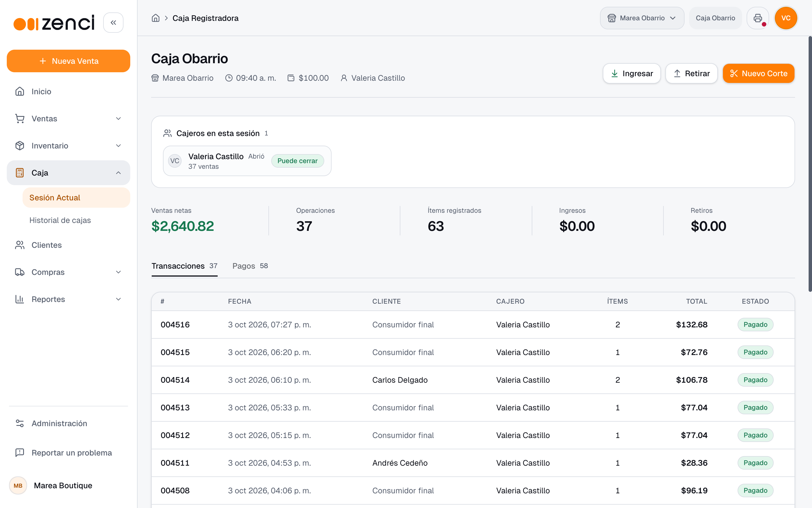Viewport: 812px width, 508px height.
Task: Click the Pagado status on row 004515
Action: tap(755, 352)
